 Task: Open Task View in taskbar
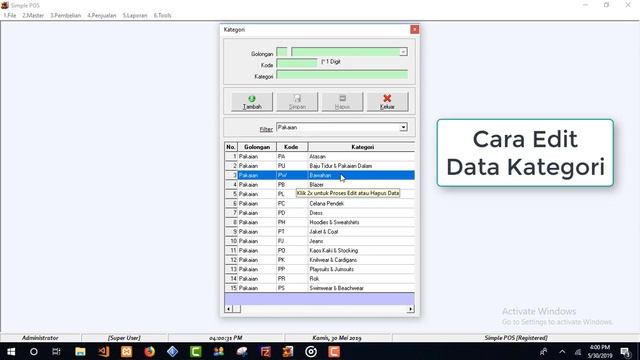(x=56, y=351)
